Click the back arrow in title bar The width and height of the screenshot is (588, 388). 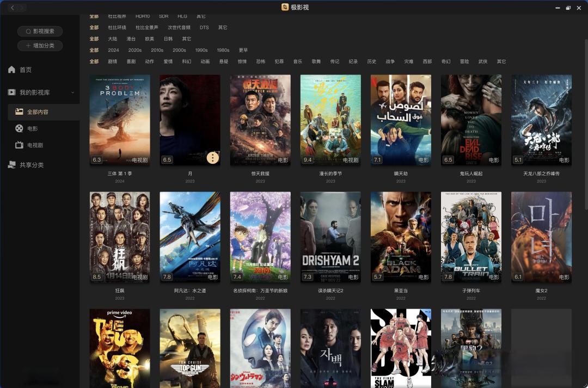(x=13, y=8)
